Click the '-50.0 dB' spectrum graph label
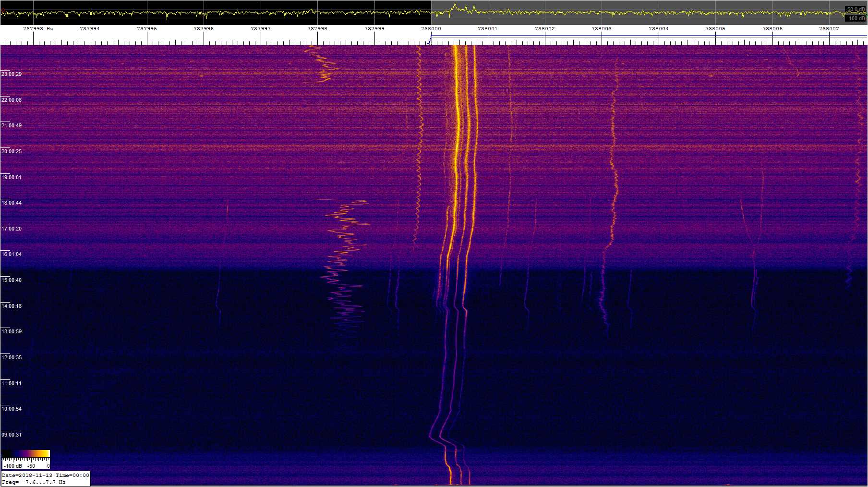Viewport: 868px width, 487px height. pos(856,9)
